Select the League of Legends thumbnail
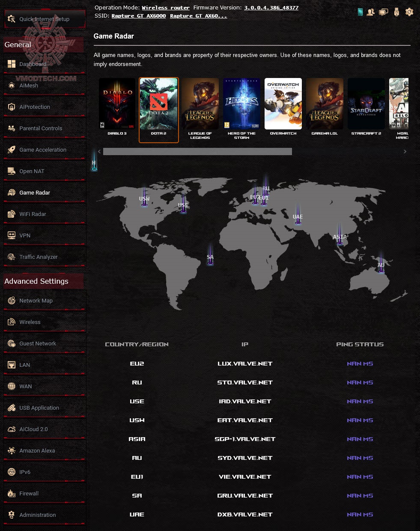 click(x=200, y=104)
